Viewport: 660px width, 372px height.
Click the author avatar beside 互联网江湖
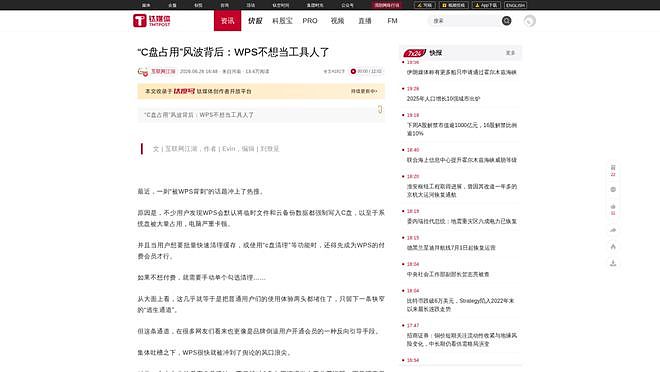click(x=143, y=72)
